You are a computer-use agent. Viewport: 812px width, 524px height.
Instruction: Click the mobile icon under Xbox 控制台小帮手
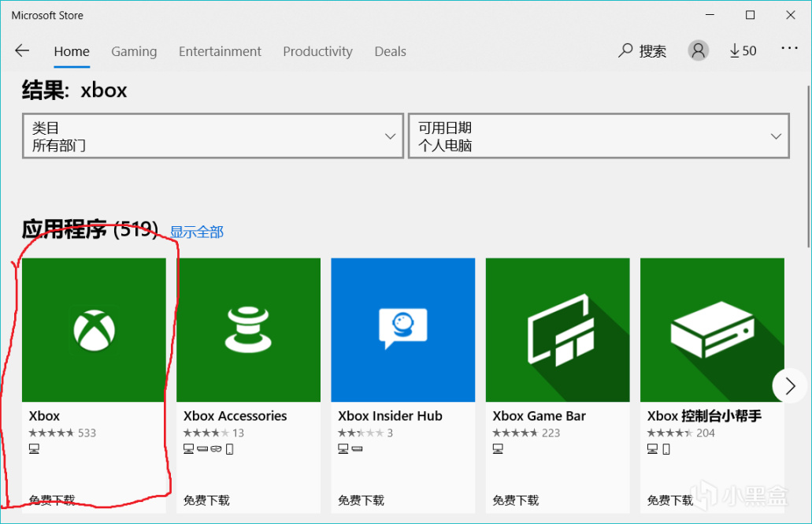666,449
